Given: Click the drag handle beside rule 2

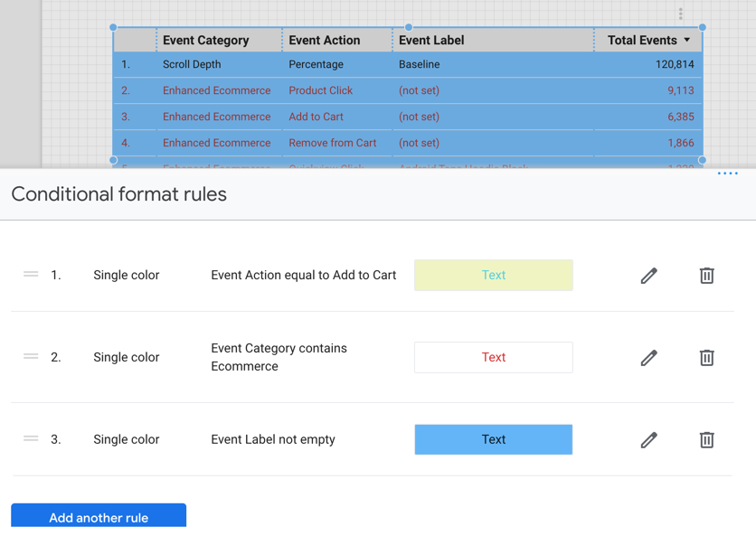Looking at the screenshot, I should [30, 357].
